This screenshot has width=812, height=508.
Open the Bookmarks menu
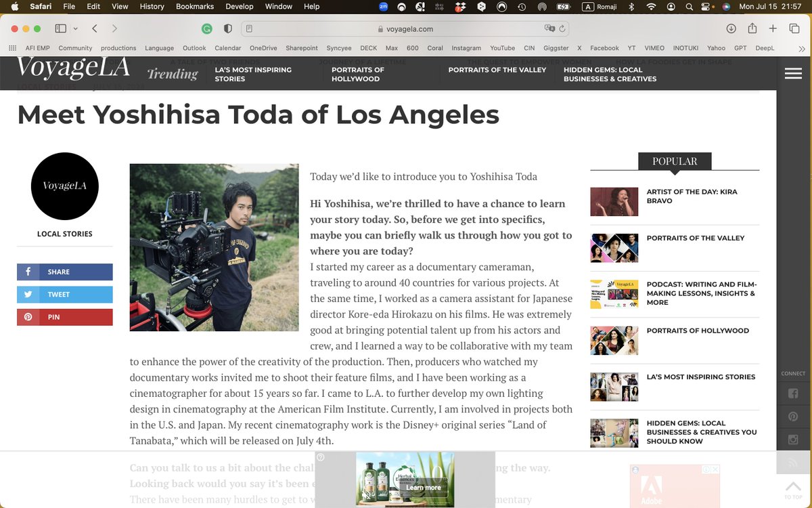(195, 7)
